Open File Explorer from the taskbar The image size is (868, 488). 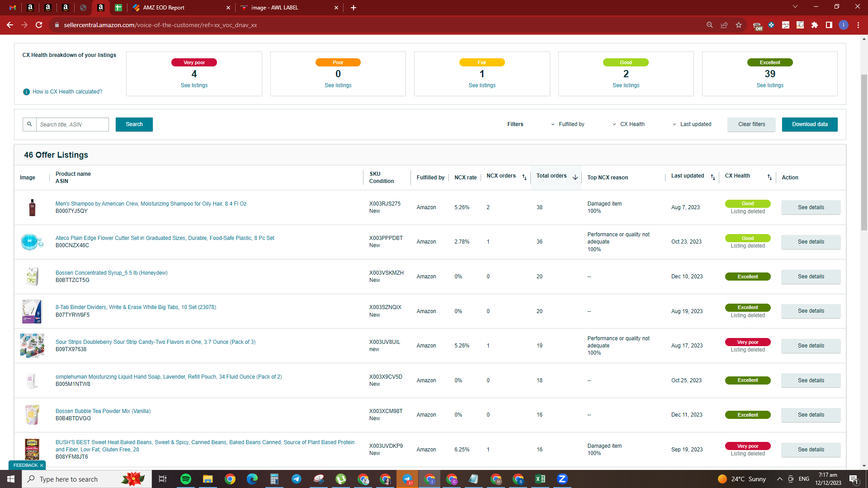[208, 479]
